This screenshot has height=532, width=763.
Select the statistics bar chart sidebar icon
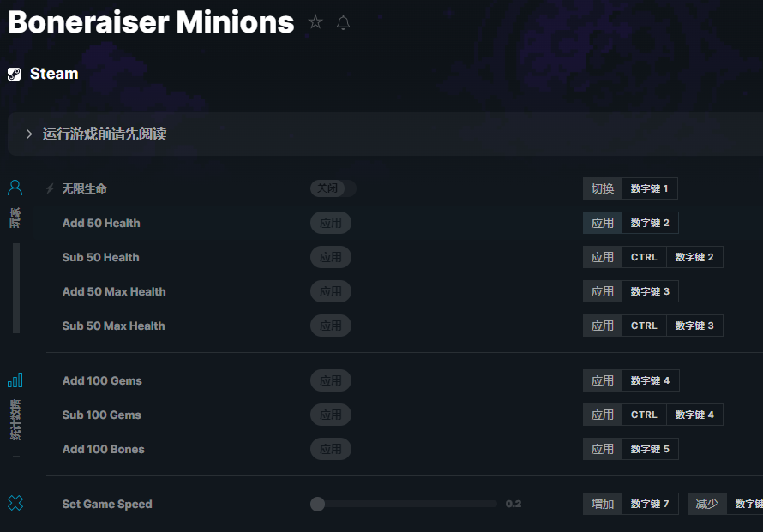tap(15, 380)
